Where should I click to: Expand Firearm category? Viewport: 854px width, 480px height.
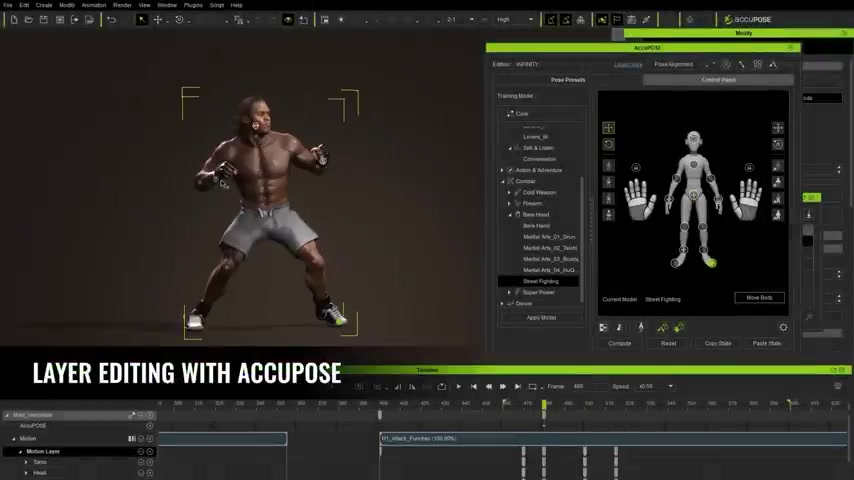[509, 204]
